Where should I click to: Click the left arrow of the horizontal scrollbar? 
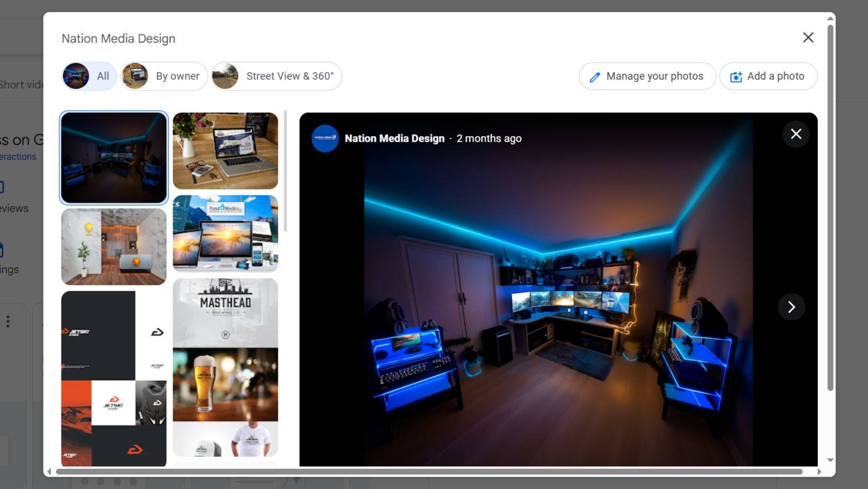[x=50, y=472]
